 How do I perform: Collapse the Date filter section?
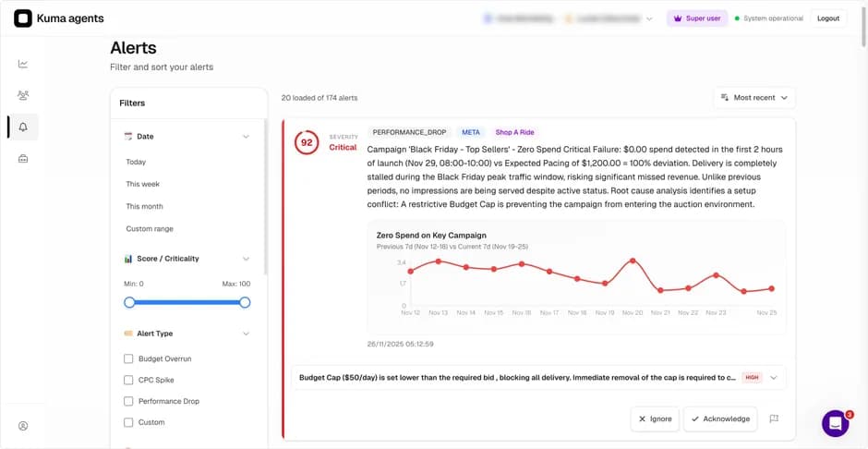click(246, 137)
